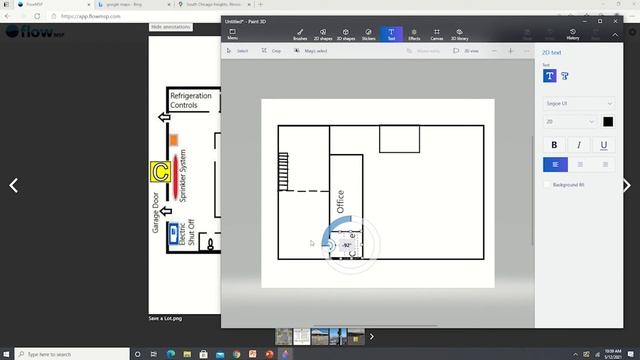The width and height of the screenshot is (640, 360).
Task: Switch to the South Chicago Heights tab
Action: [x=213, y=4]
